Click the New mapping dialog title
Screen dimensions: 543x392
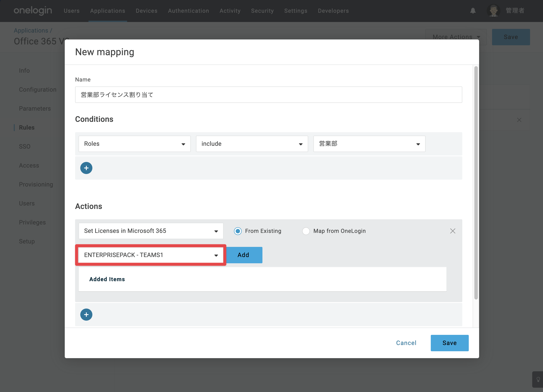[105, 52]
